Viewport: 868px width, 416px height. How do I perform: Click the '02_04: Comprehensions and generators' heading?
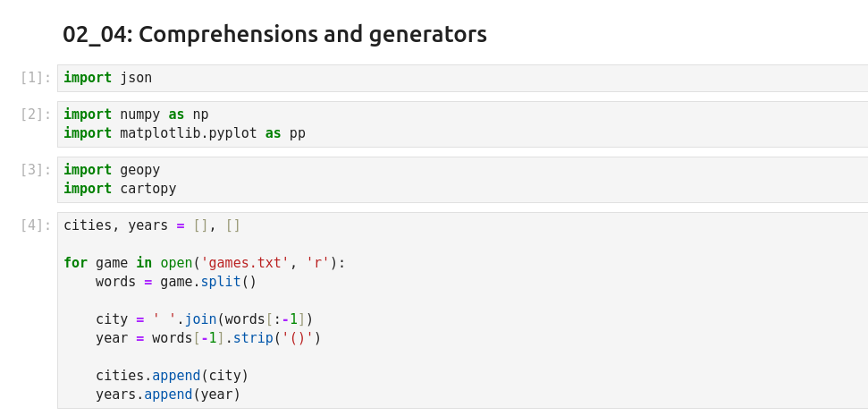[274, 35]
